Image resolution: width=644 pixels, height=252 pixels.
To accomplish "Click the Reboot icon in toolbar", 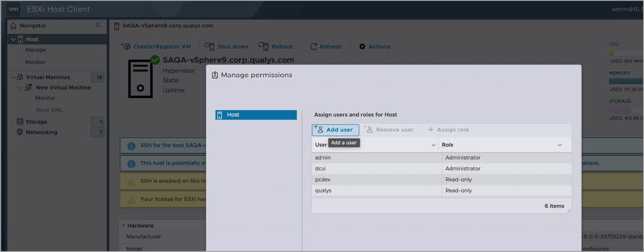I will click(264, 46).
